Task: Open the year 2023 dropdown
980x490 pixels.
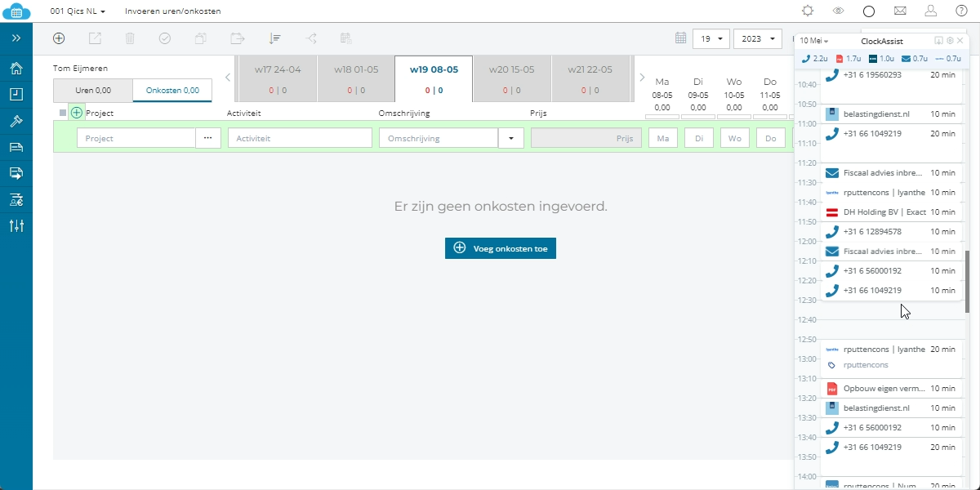Action: point(758,38)
